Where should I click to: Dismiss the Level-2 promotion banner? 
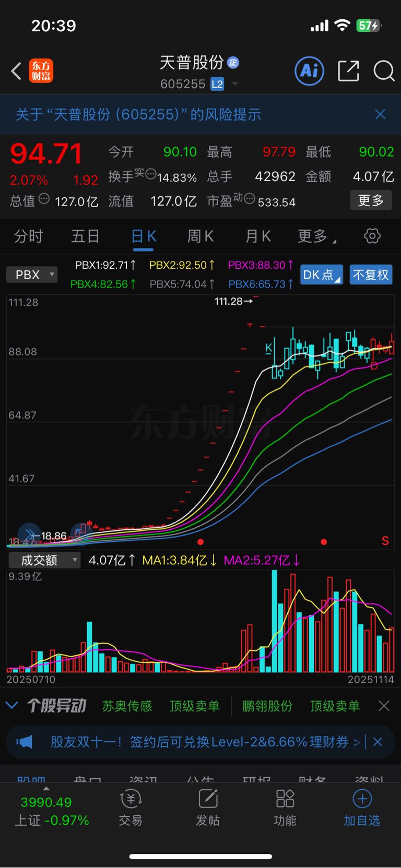click(x=378, y=742)
